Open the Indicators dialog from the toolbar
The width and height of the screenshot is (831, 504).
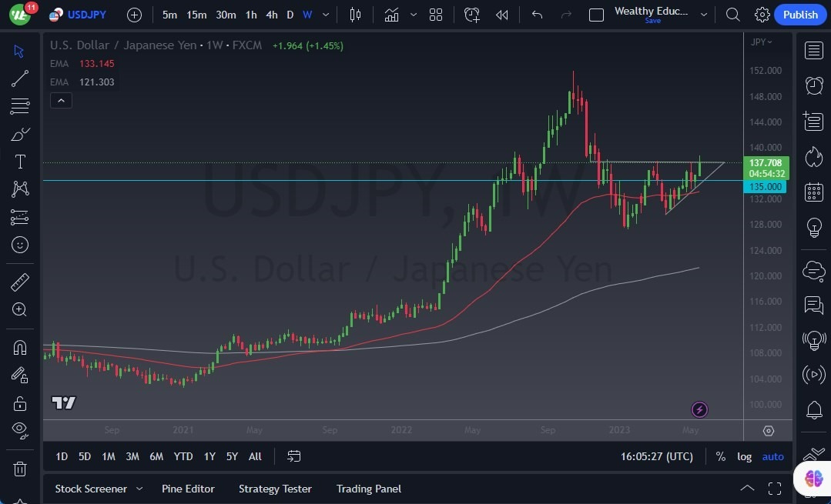[391, 14]
